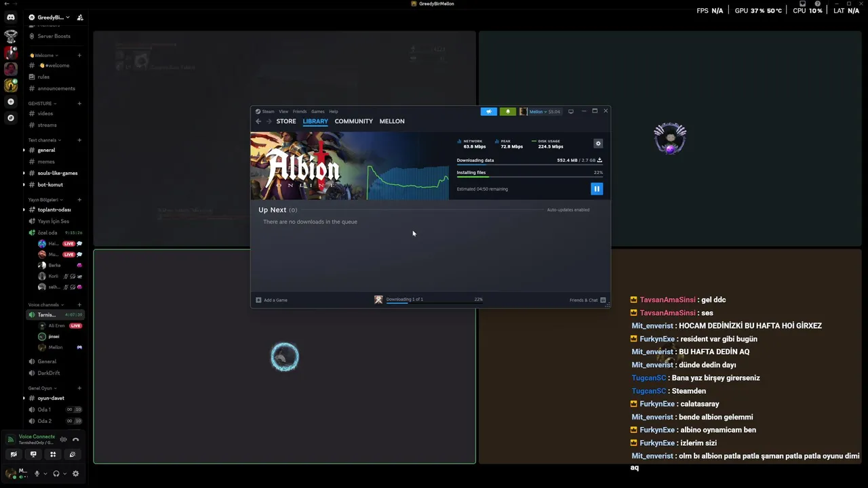
Task: Collapse the Welcome category in Discord
Action: click(44, 55)
